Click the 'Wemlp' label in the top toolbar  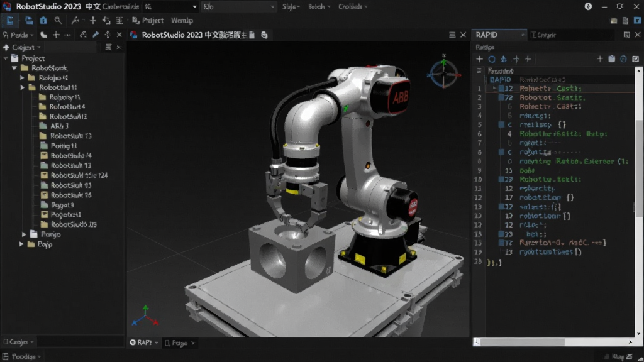click(182, 20)
